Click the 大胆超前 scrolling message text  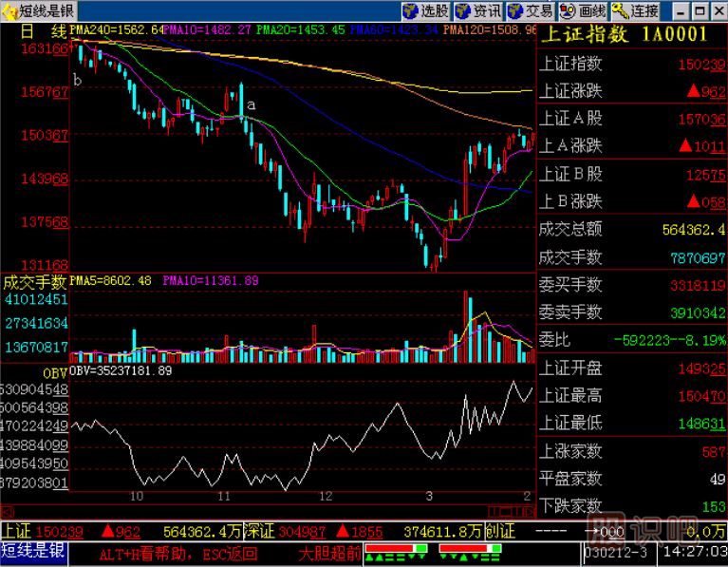[x=329, y=552]
